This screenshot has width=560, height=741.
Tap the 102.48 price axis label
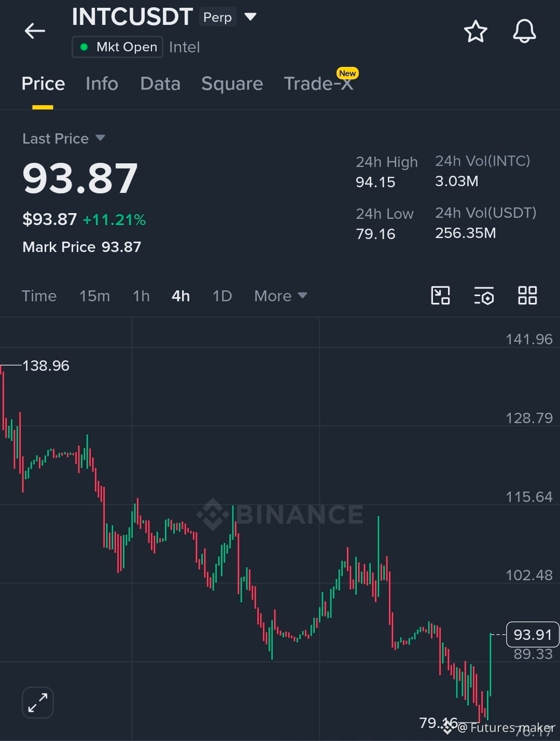click(x=529, y=575)
